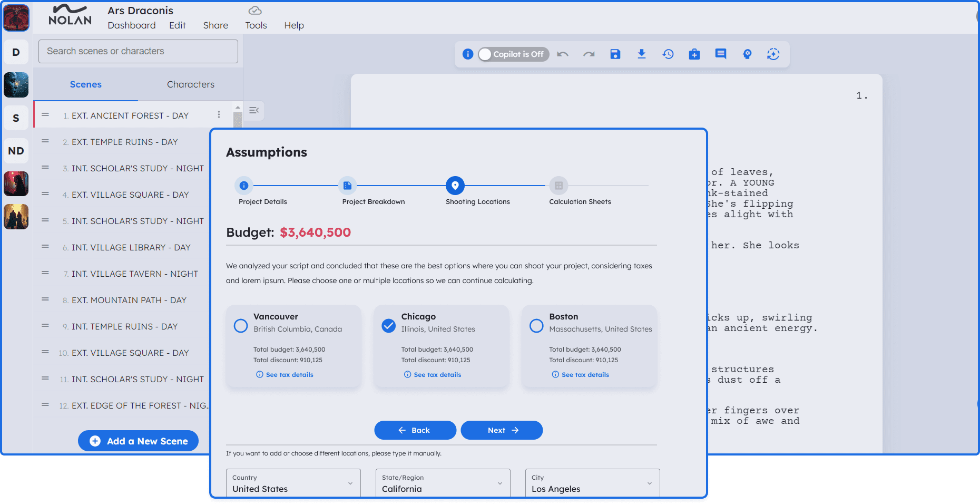This screenshot has width=980, height=504.
Task: Select the Boston location option
Action: (x=536, y=326)
